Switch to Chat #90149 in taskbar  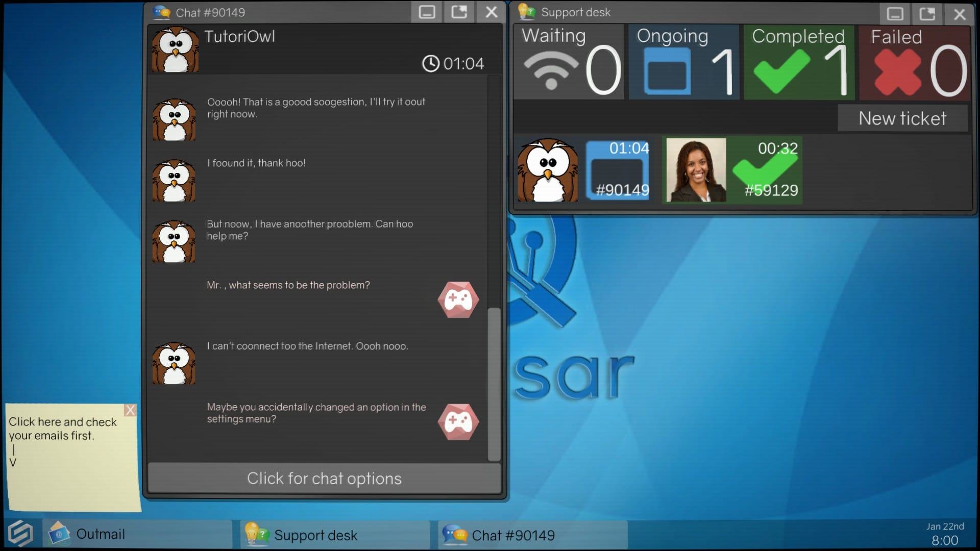coord(532,535)
